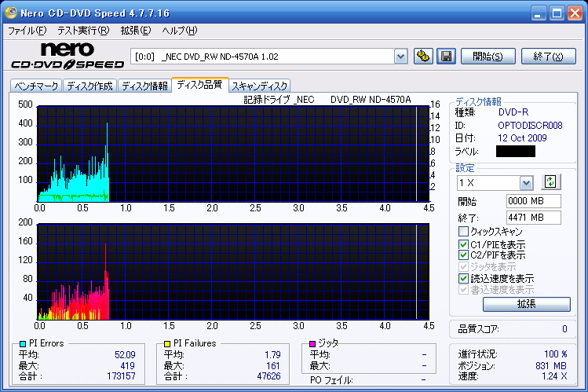Uncheck 読込速度を表示 checkbox

[x=463, y=278]
